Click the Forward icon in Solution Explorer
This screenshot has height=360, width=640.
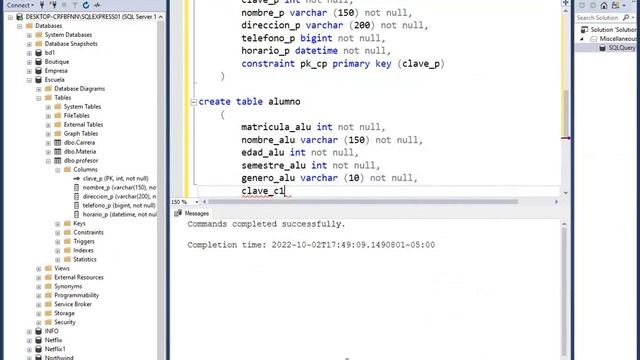coord(593,5)
